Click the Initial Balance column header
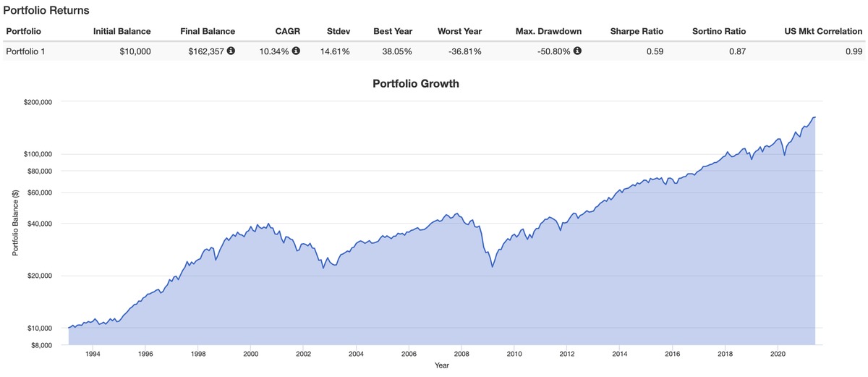Screen dimensions: 868x377 (x=122, y=32)
